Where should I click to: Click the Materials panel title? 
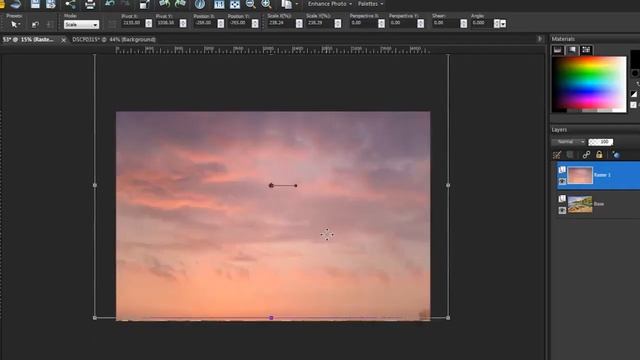coord(563,39)
